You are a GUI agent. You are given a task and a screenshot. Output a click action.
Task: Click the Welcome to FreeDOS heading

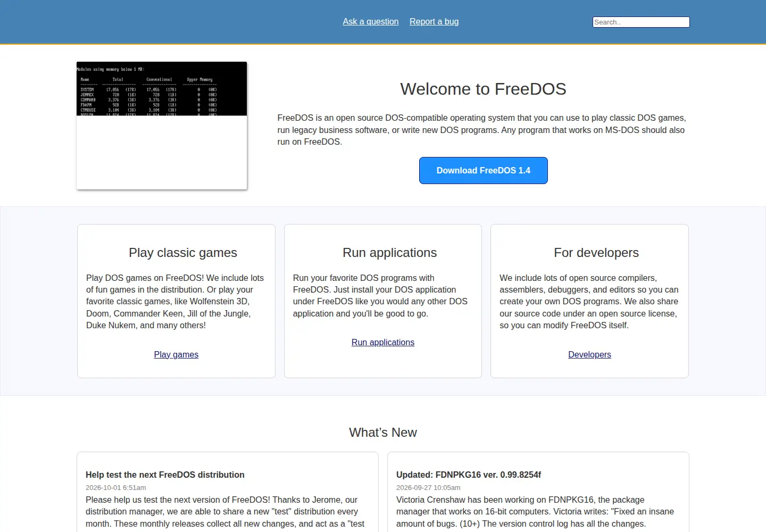tap(483, 89)
